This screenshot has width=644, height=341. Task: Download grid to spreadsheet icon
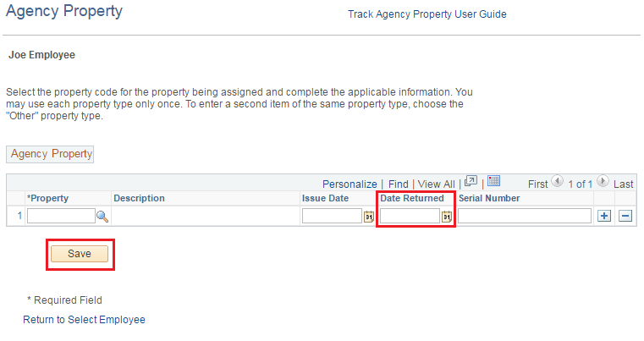pos(494,182)
